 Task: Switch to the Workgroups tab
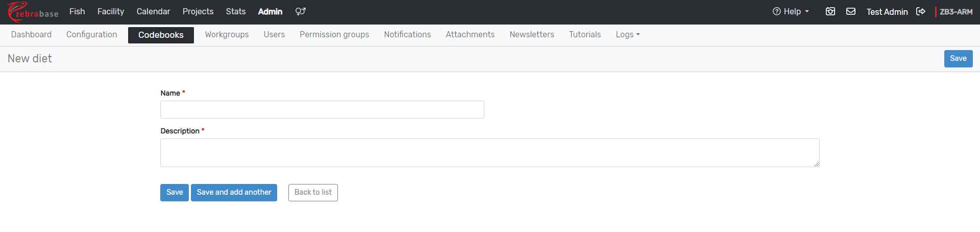tap(227, 35)
